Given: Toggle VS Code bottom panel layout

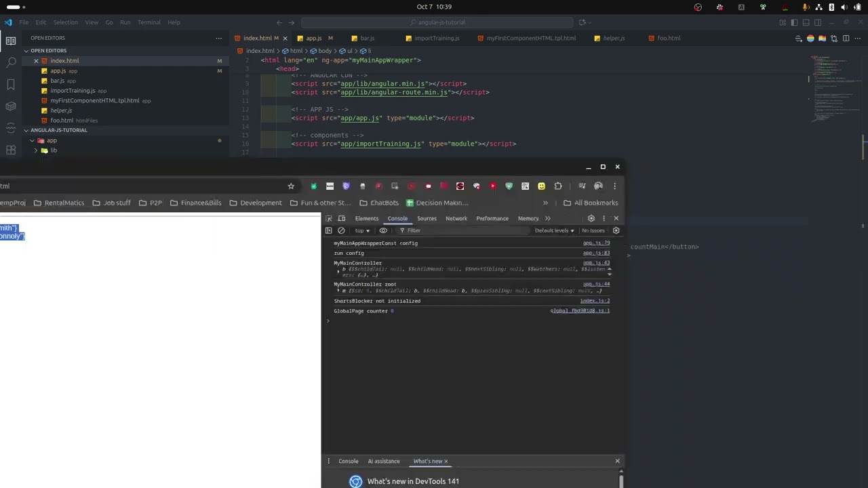Looking at the screenshot, I should 806,22.
